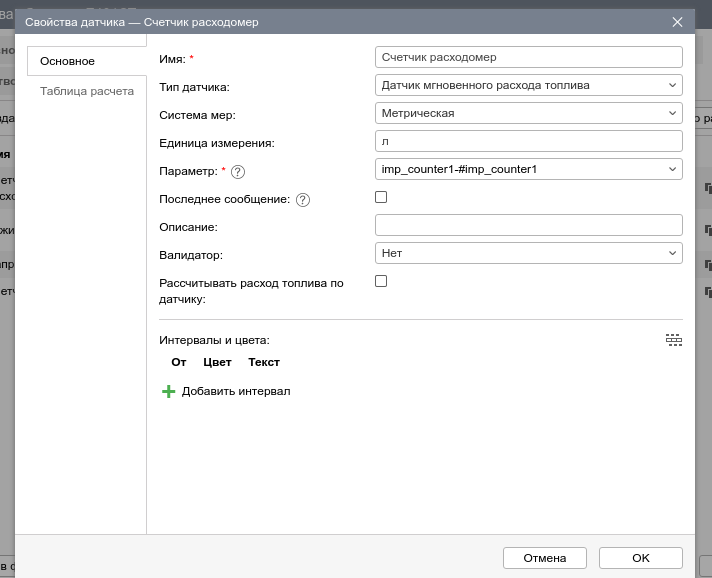Viewport: 712px width, 578px height.
Task: Open the Валидатор dropdown
Action: pyautogui.click(x=528, y=253)
